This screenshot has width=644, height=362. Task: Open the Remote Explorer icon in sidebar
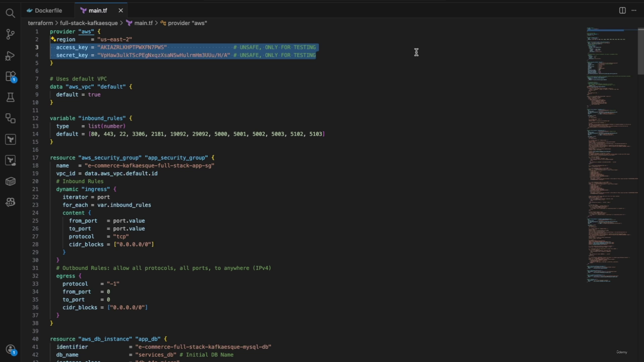tap(10, 118)
